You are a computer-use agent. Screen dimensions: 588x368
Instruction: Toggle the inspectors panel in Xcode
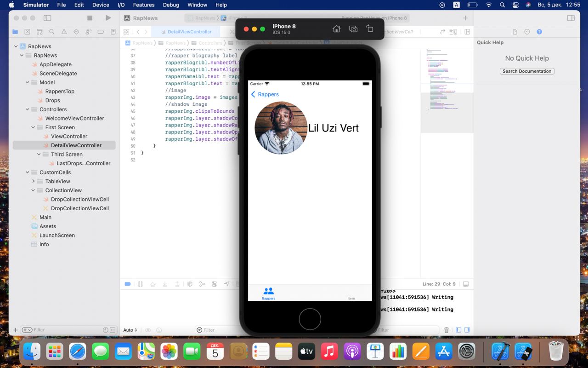[571, 18]
